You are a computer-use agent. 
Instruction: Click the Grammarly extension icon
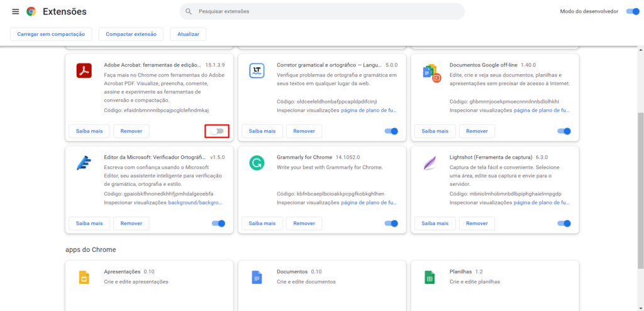tap(257, 163)
